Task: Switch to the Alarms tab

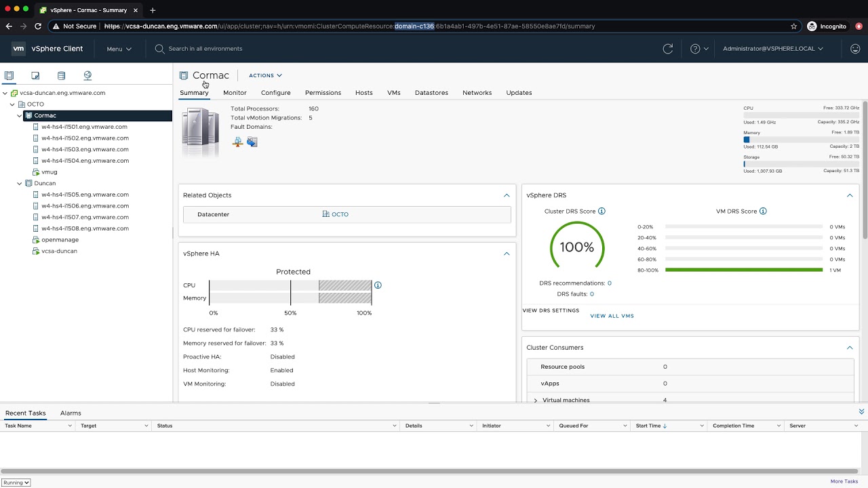Action: click(x=71, y=413)
